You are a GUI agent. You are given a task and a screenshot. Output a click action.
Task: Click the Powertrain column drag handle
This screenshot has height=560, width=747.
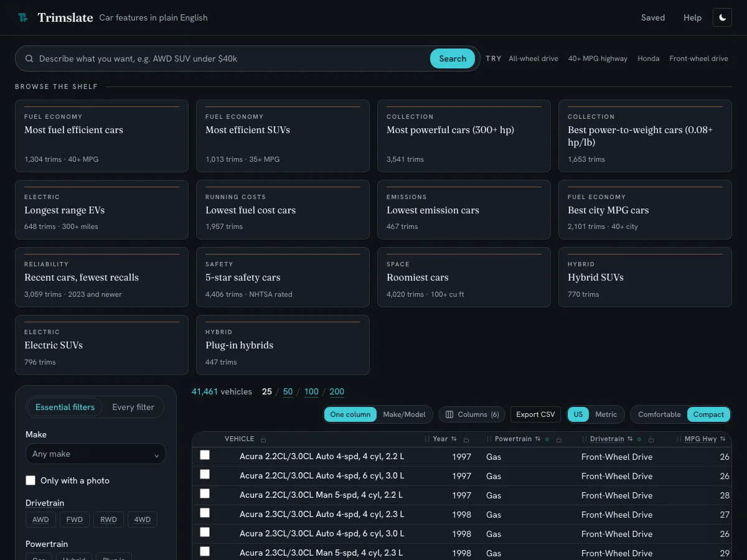click(x=489, y=439)
